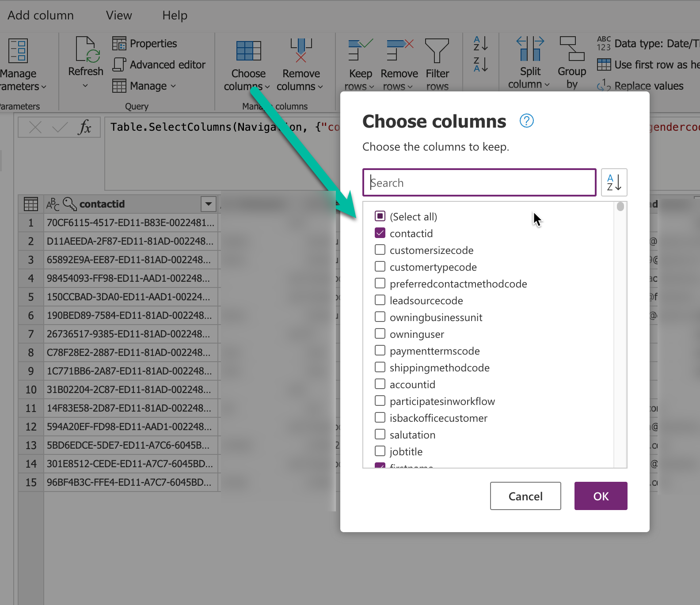This screenshot has width=700, height=605.
Task: Toggle the (Select all) checkbox
Action: [380, 216]
